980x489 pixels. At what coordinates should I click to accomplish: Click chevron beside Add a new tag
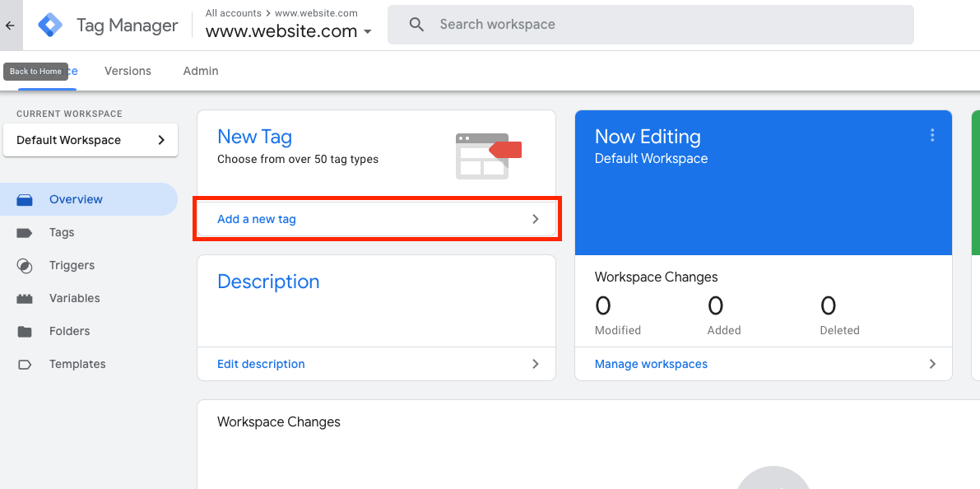tap(535, 219)
